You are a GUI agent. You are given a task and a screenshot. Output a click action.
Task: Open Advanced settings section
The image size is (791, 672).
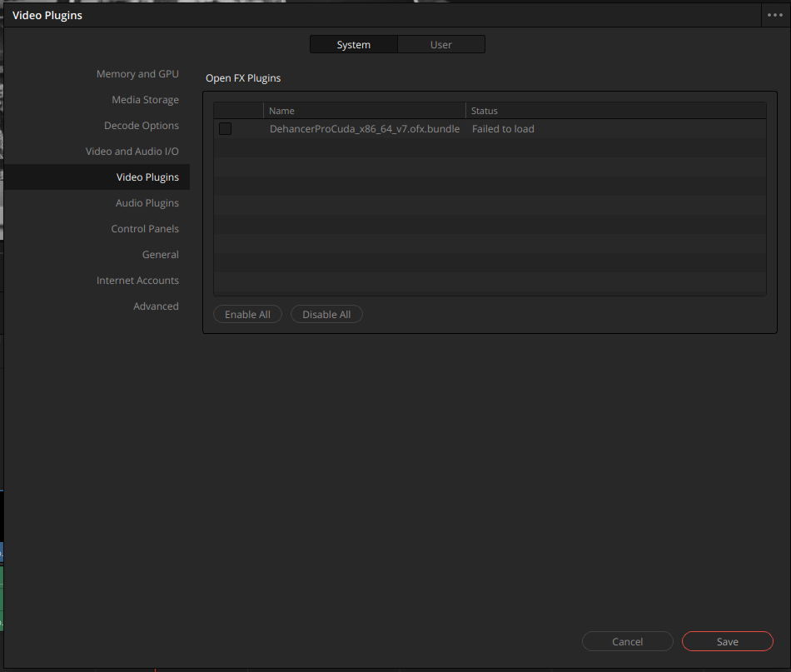156,306
